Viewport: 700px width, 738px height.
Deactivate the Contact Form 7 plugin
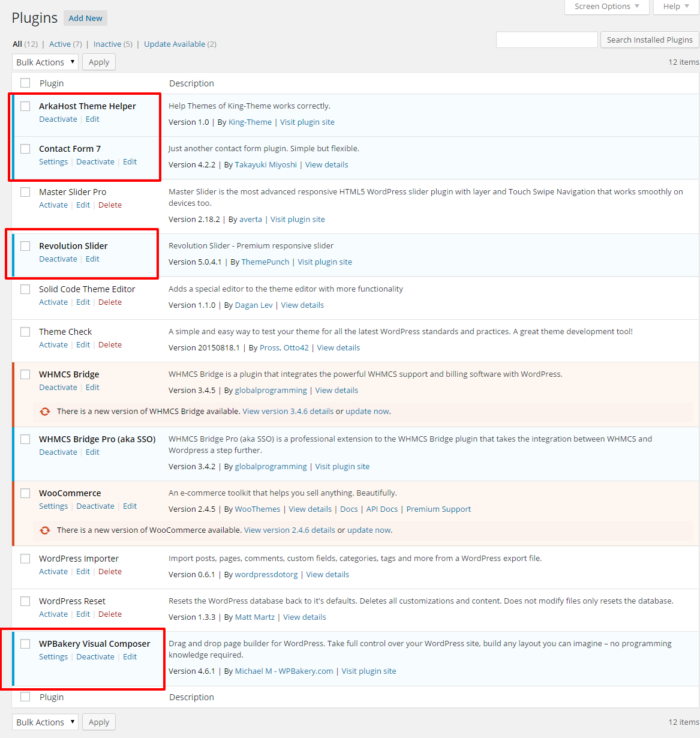[x=95, y=162]
